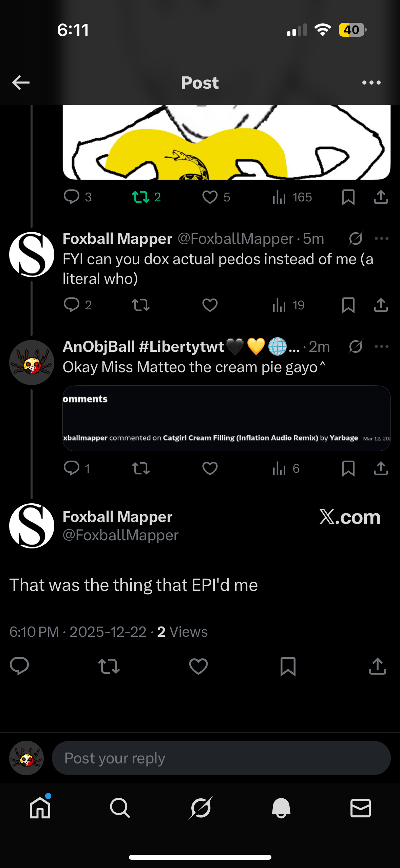Open the three-dot menu beside Post title
The width and height of the screenshot is (400, 868).
371,83
